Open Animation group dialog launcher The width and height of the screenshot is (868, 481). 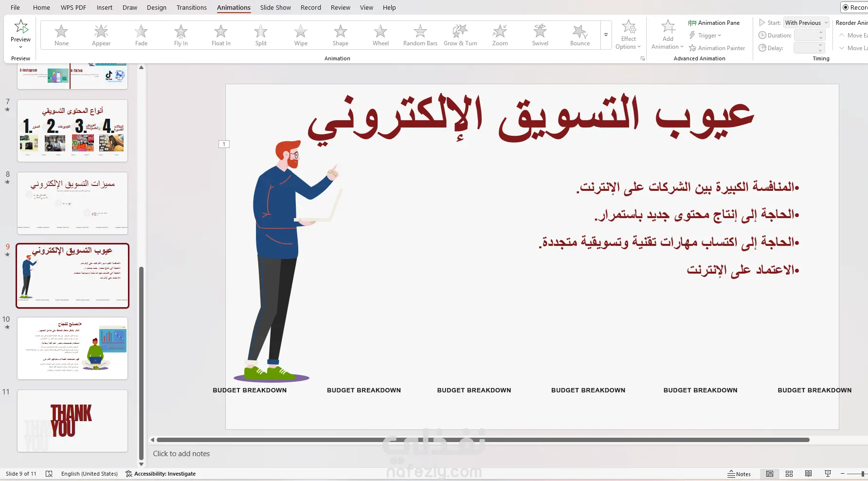coord(643,58)
